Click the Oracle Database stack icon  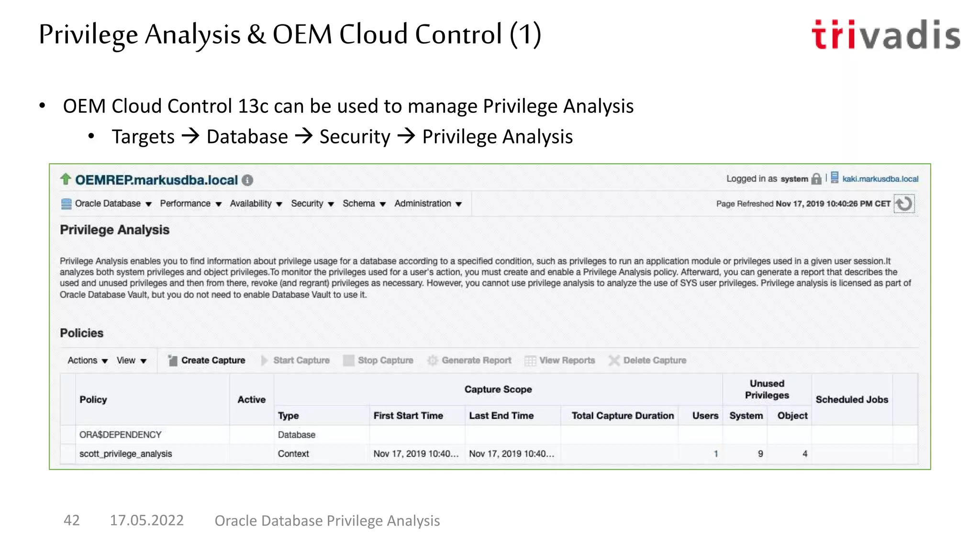click(x=67, y=204)
